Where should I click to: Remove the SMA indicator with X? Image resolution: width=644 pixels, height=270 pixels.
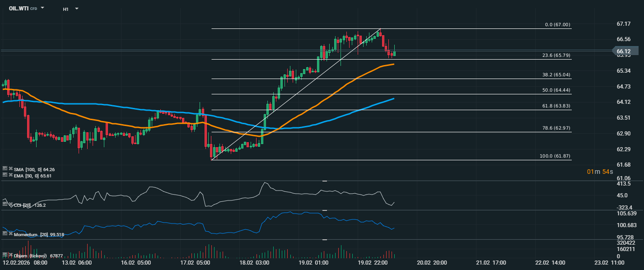pos(10,168)
